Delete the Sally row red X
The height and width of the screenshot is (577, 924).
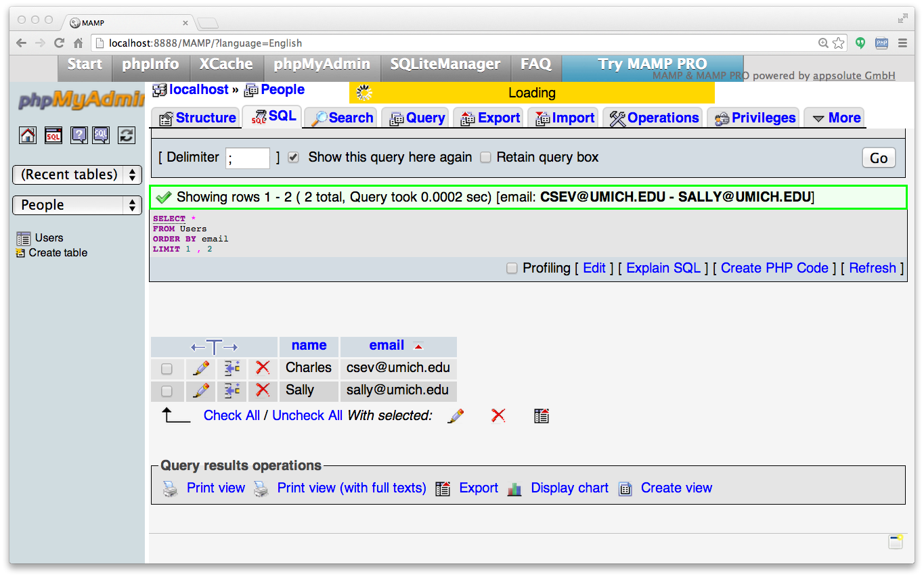[263, 390]
